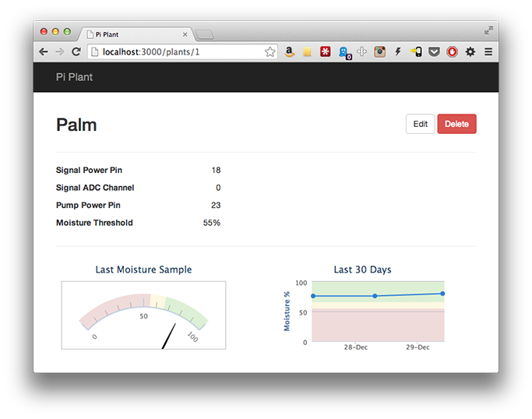Click the last data point on the 30-day chart

pos(442,294)
